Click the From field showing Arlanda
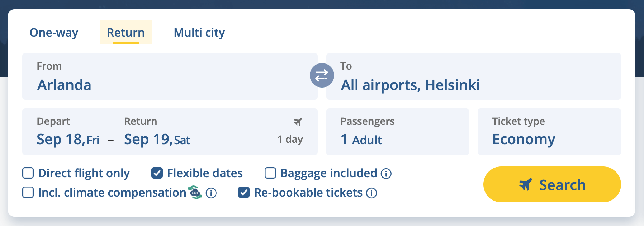644x226 pixels. (x=169, y=76)
